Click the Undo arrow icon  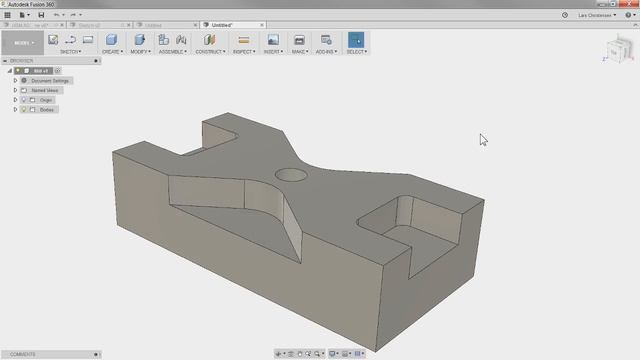(57, 15)
